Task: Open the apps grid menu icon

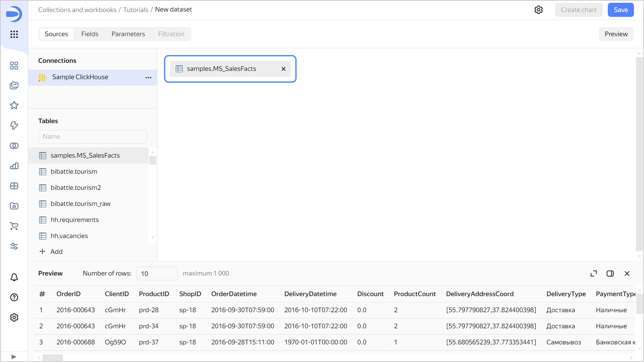Action: point(14,34)
